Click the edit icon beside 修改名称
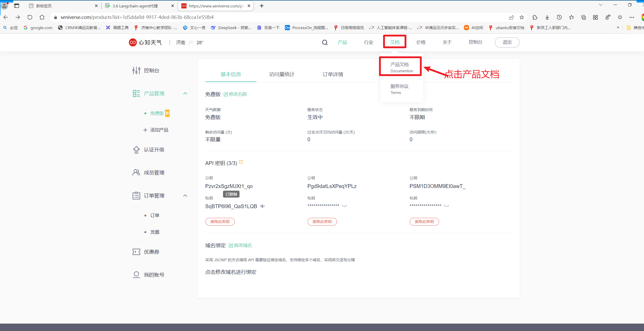This screenshot has height=331, width=644. point(226,94)
